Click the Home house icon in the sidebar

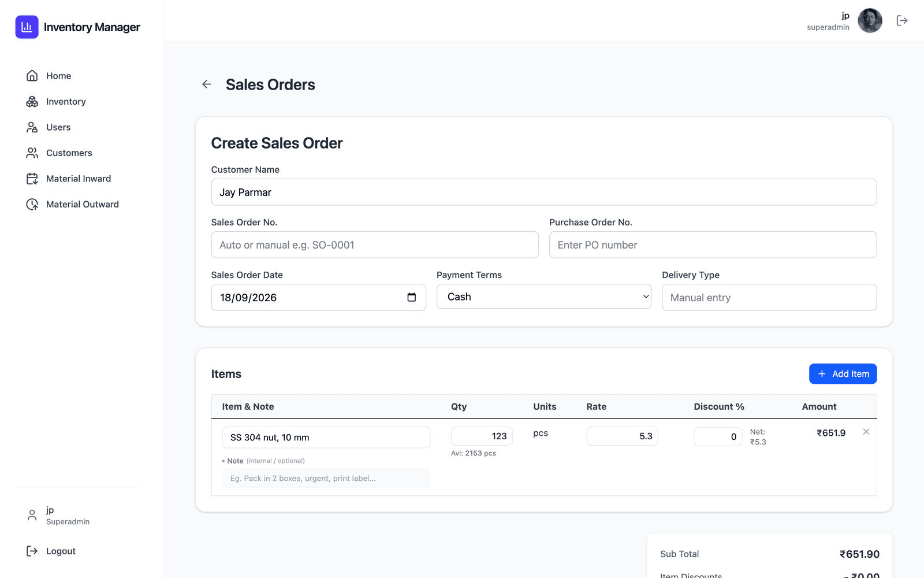click(x=32, y=76)
